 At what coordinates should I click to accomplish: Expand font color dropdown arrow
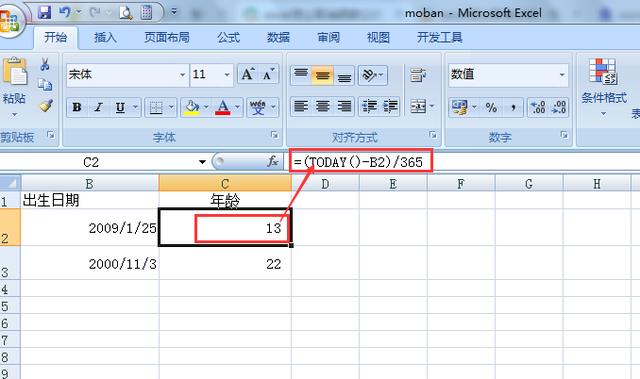[237, 107]
